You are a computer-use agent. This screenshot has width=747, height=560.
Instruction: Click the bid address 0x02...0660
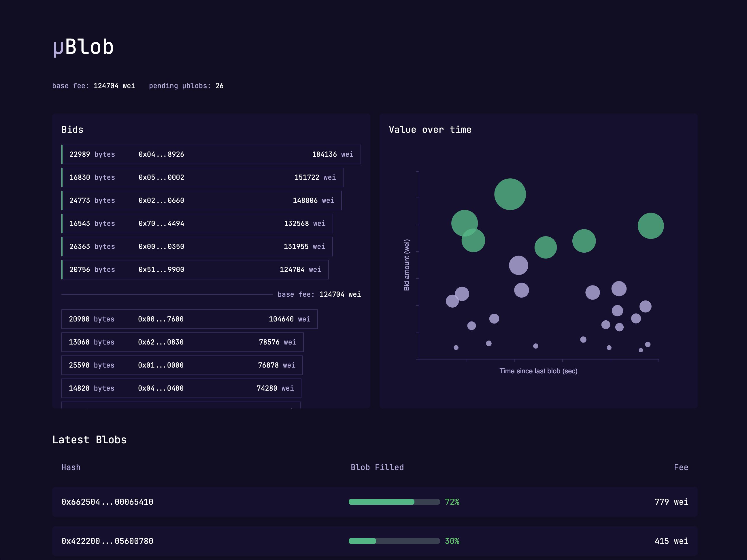point(161,200)
